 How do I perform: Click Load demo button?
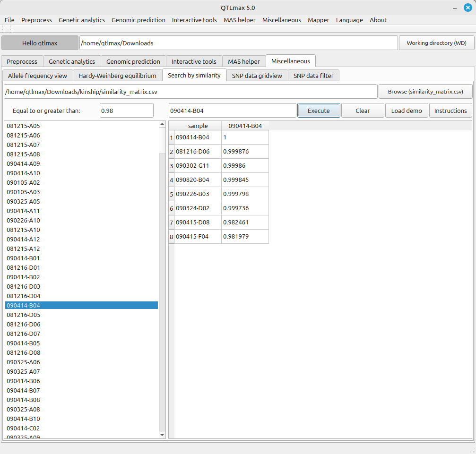click(407, 111)
